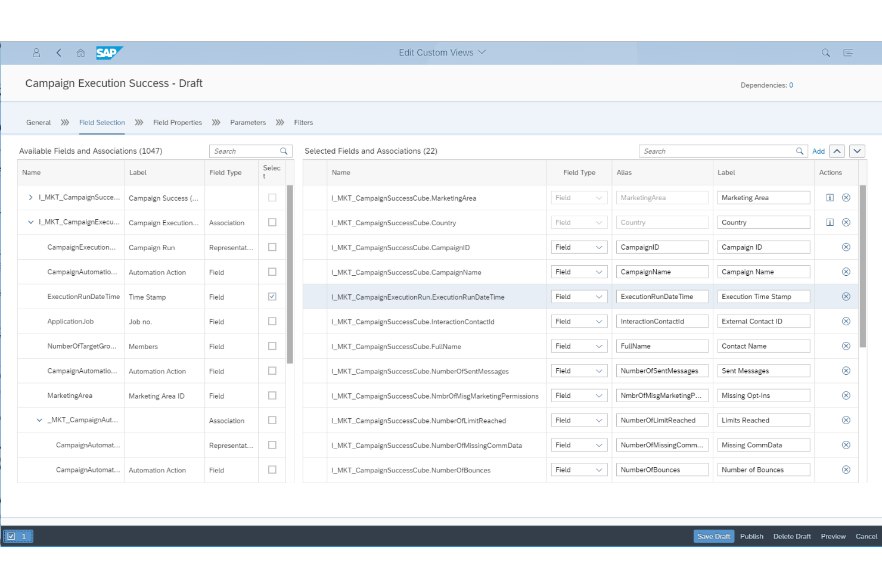Viewport: 882px width, 588px height.
Task: Uncheck the ExecutionRunDateTime Select checkbox
Action: tap(272, 296)
